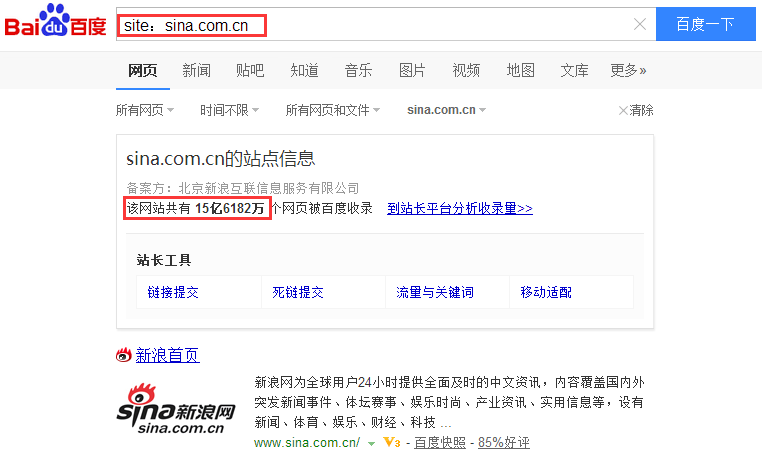Click the 移动适配 tool link

pos(546,292)
